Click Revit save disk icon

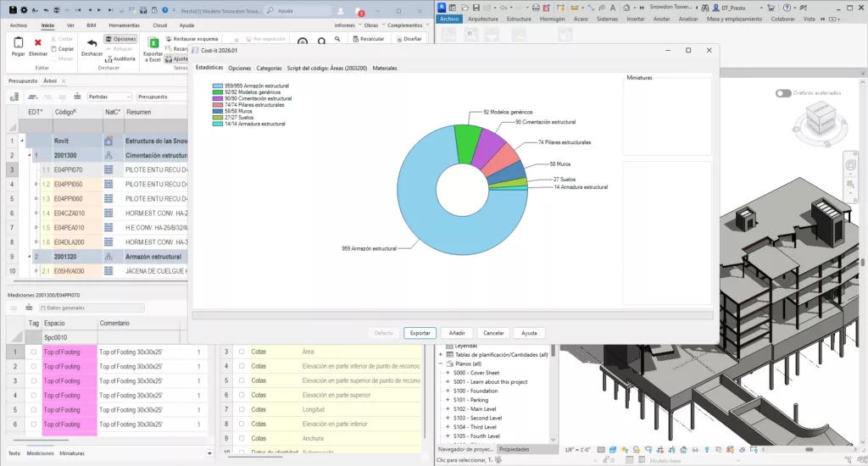click(476, 8)
